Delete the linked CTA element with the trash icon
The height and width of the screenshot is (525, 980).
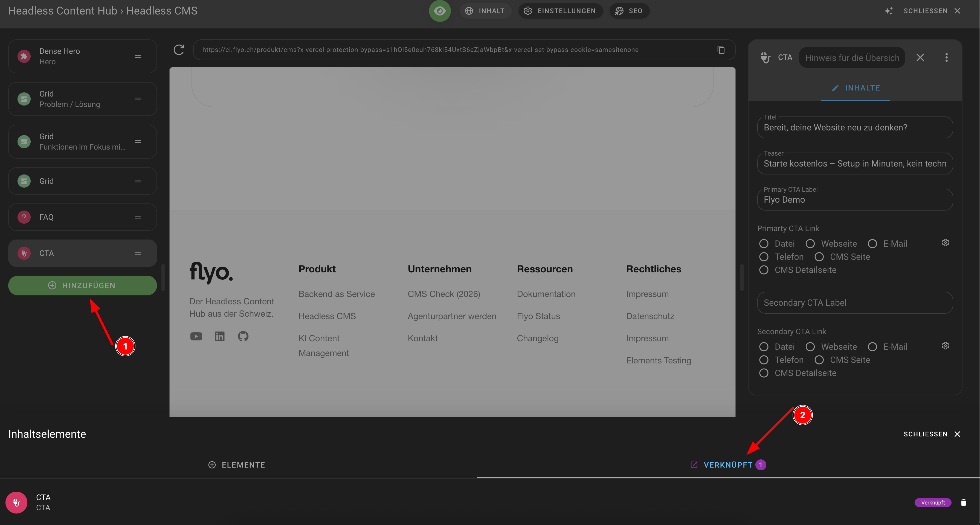coord(963,502)
